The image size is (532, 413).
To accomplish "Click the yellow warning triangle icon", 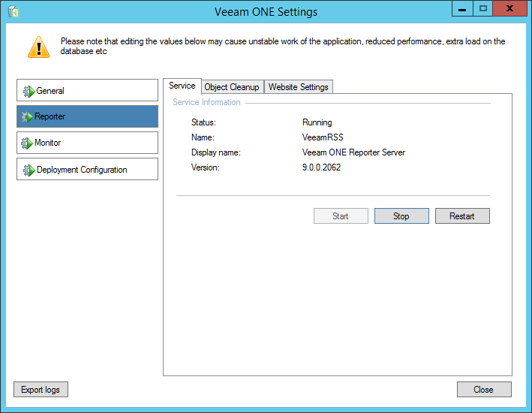I will coord(38,47).
